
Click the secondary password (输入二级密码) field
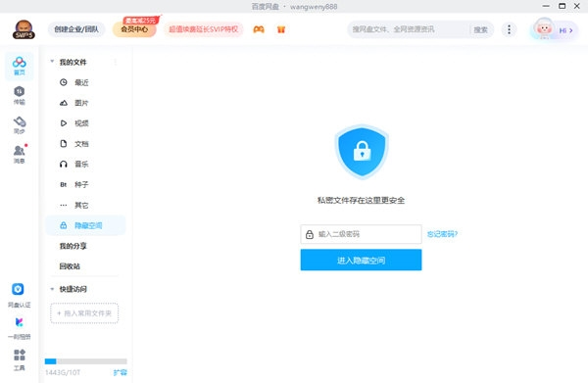click(x=361, y=234)
